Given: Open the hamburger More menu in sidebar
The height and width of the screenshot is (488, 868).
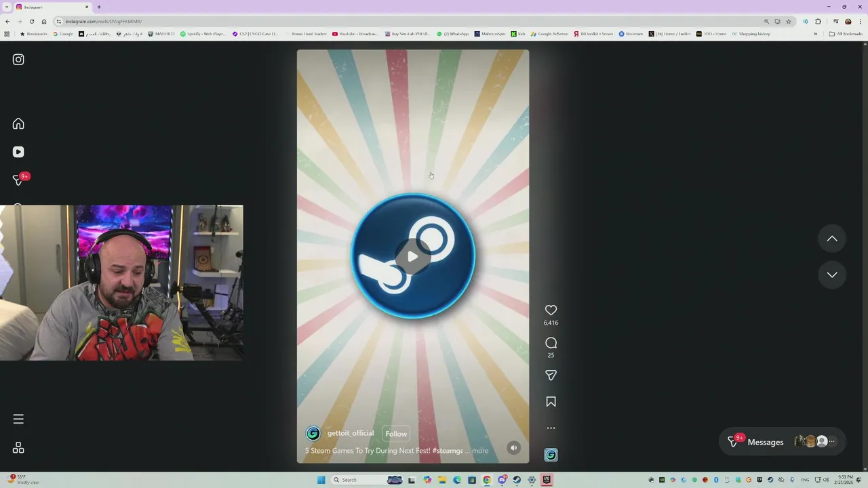Looking at the screenshot, I should [x=18, y=419].
